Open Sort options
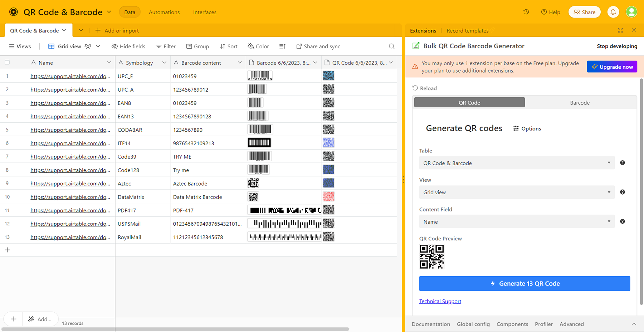Viewport: 644px width, 332px height. (x=229, y=46)
